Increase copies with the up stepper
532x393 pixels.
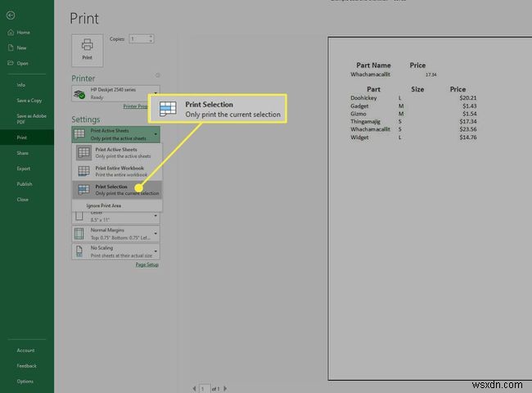[151, 37]
